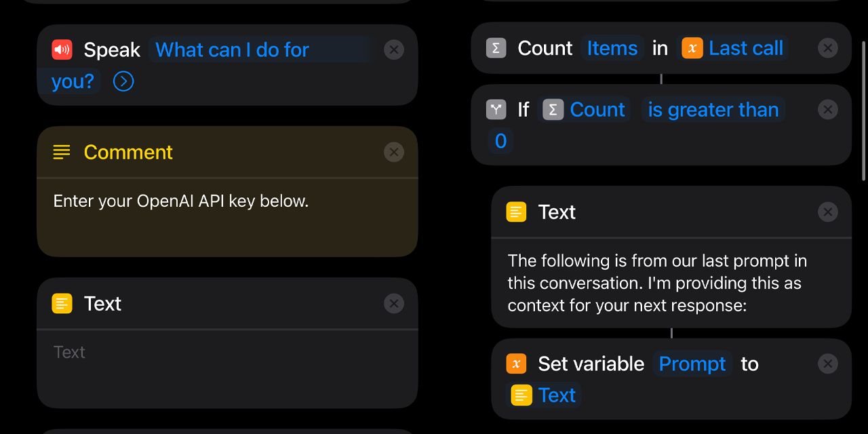Click the Speak action's speaker icon
Viewport: 868px width, 434px height.
pos(62,49)
